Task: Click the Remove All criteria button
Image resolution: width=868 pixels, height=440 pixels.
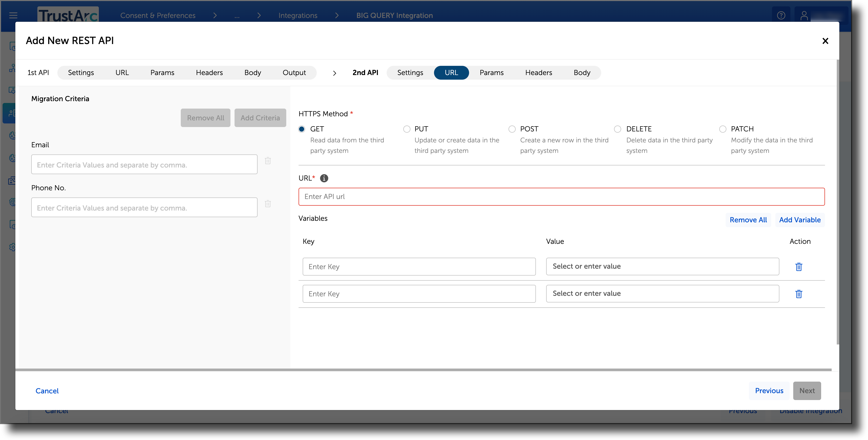Action: coord(206,118)
